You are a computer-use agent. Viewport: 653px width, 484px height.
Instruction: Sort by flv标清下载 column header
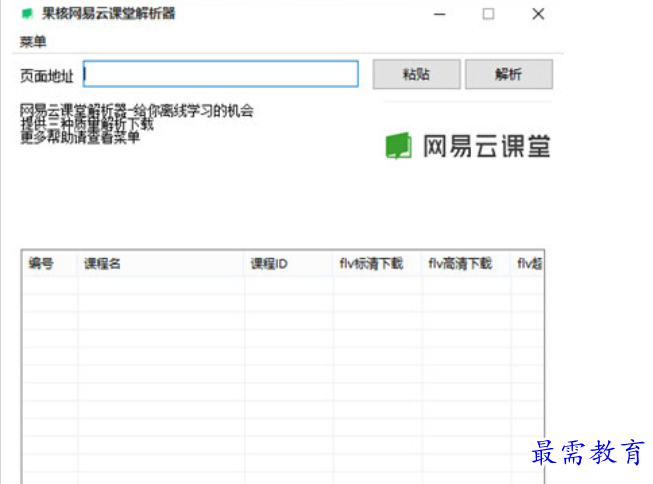(377, 263)
